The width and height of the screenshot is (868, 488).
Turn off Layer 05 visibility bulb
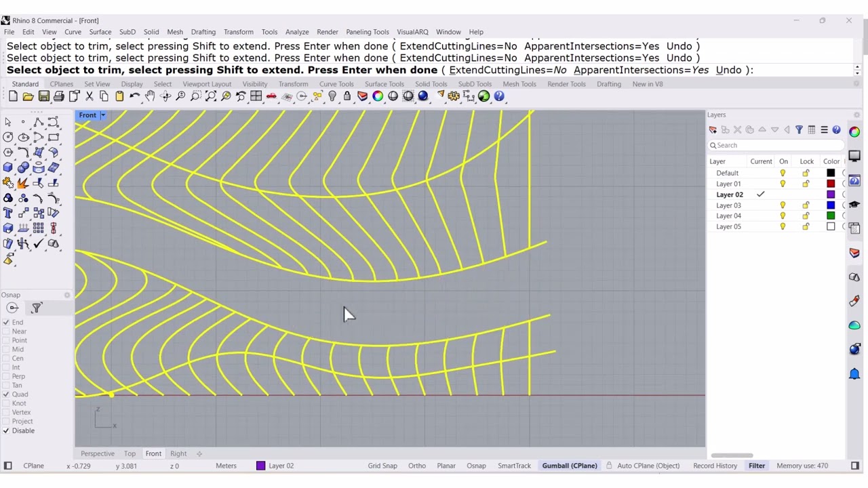[783, 227]
